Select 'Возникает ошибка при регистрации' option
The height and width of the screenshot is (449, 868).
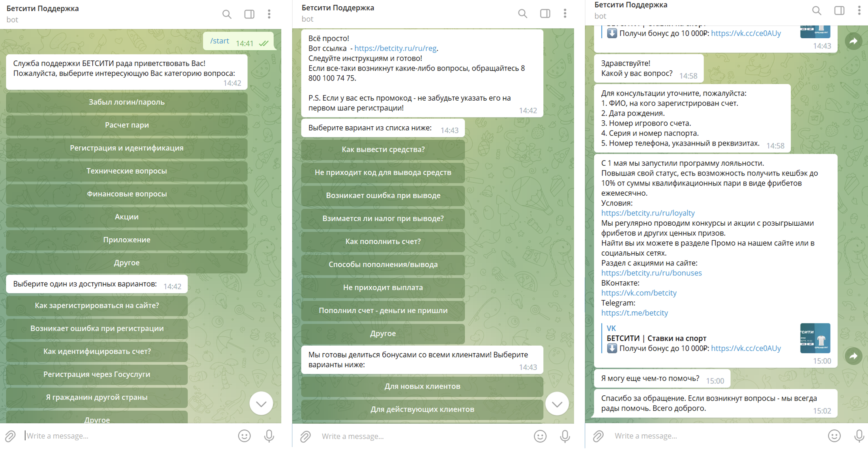click(97, 328)
